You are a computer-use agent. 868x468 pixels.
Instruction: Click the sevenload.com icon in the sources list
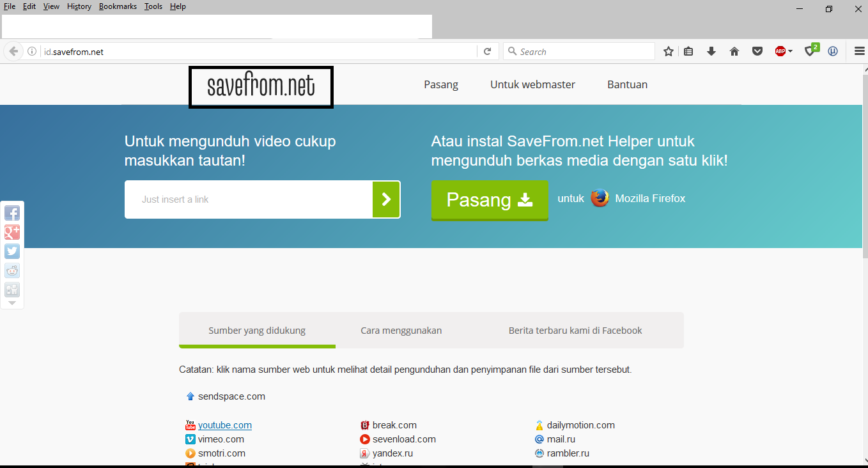click(x=365, y=439)
